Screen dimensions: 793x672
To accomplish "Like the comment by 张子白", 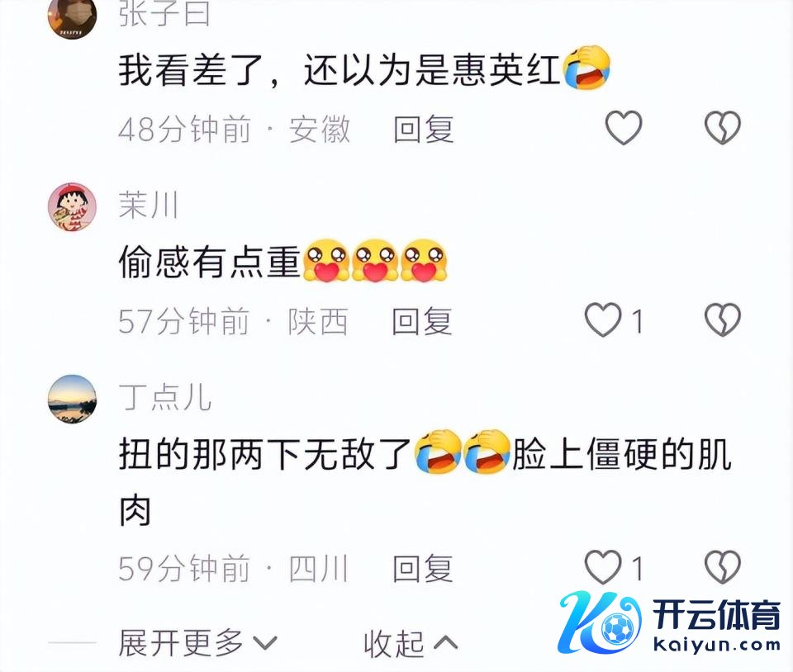I will tap(624, 127).
